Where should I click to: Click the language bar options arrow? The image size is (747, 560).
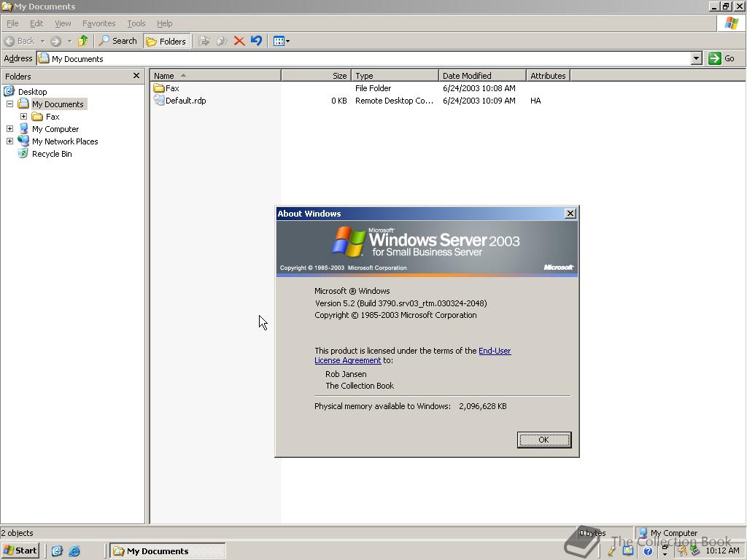pos(665,554)
